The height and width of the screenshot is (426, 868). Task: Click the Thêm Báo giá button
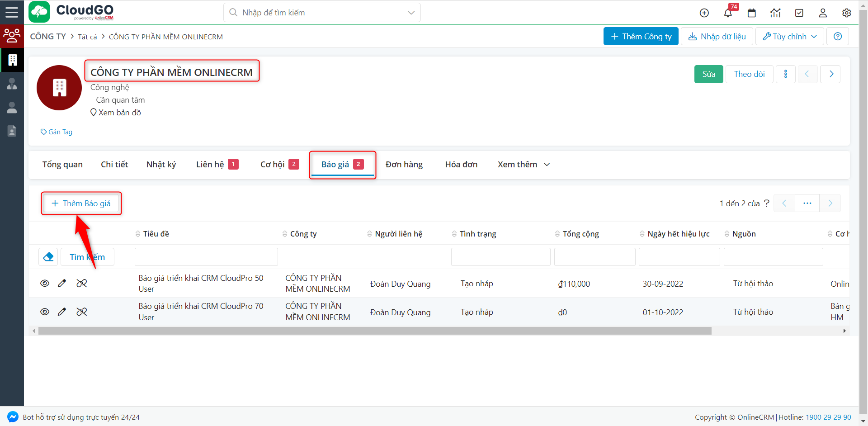[81, 204]
